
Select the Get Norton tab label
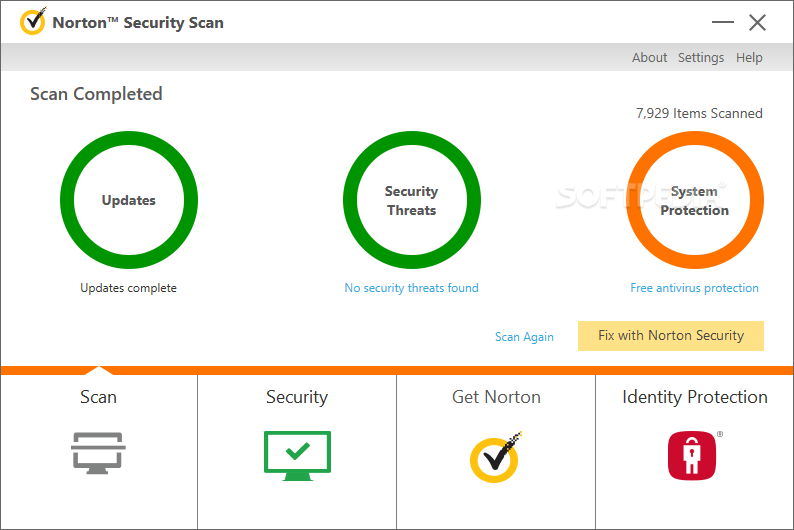[496, 397]
